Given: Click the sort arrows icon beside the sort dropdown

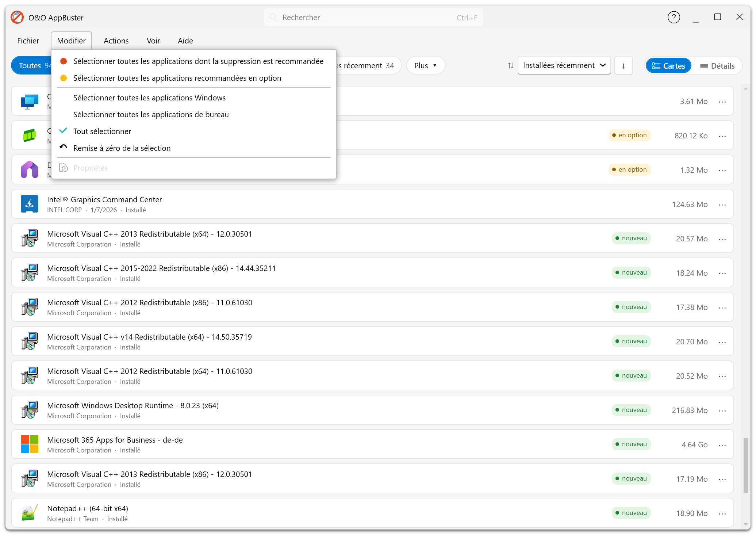Looking at the screenshot, I should coord(510,66).
